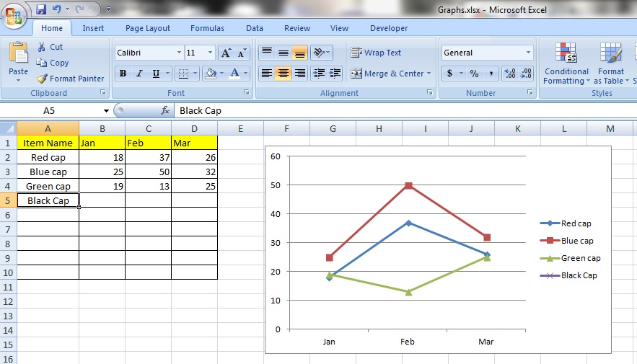Toggle Bold formatting
The image size is (637, 364).
click(x=123, y=74)
